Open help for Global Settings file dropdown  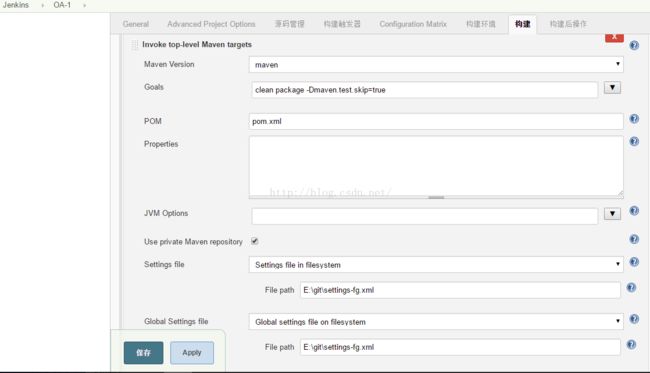634,319
